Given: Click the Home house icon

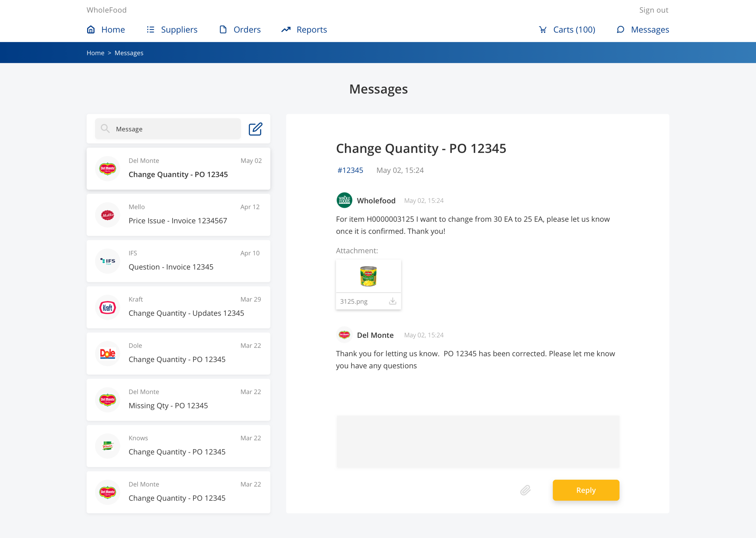Looking at the screenshot, I should (91, 29).
